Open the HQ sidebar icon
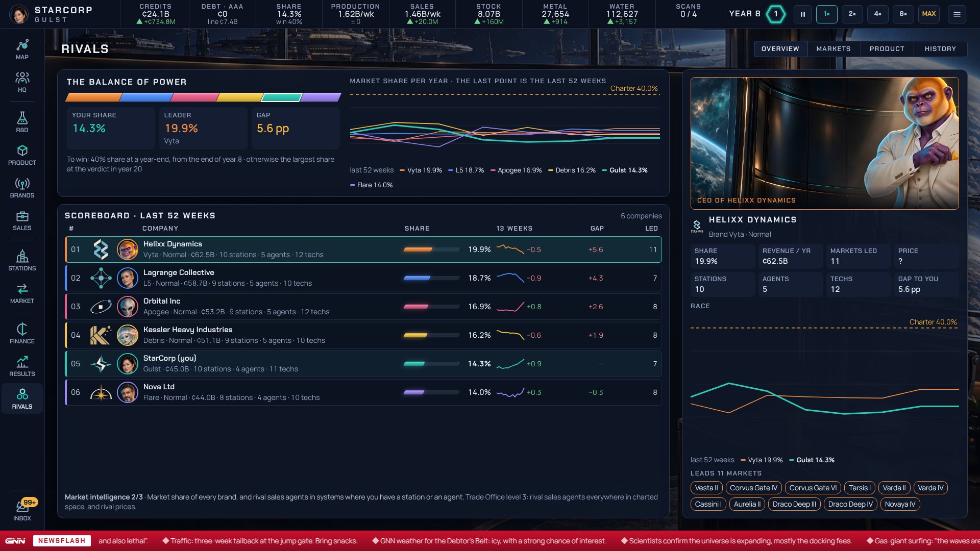This screenshot has height=551, width=980. point(22,82)
